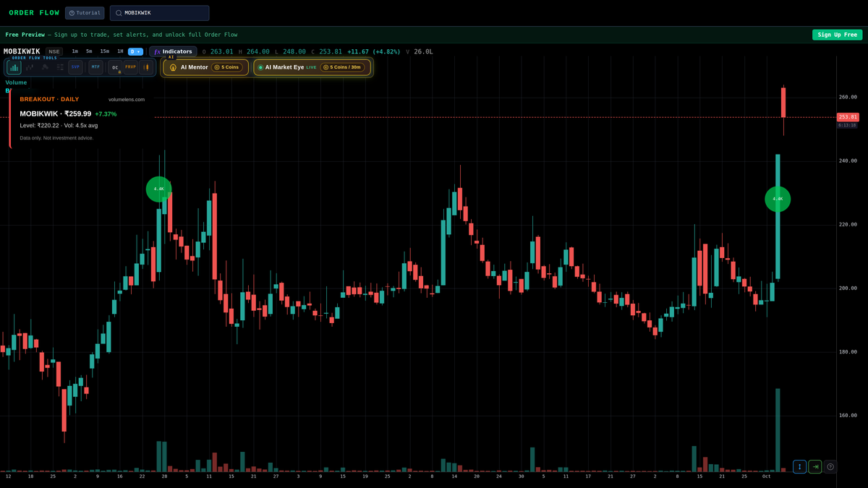Screen dimensions: 868x488
Task: Switch to the 1m timeframe
Action: coord(75,51)
